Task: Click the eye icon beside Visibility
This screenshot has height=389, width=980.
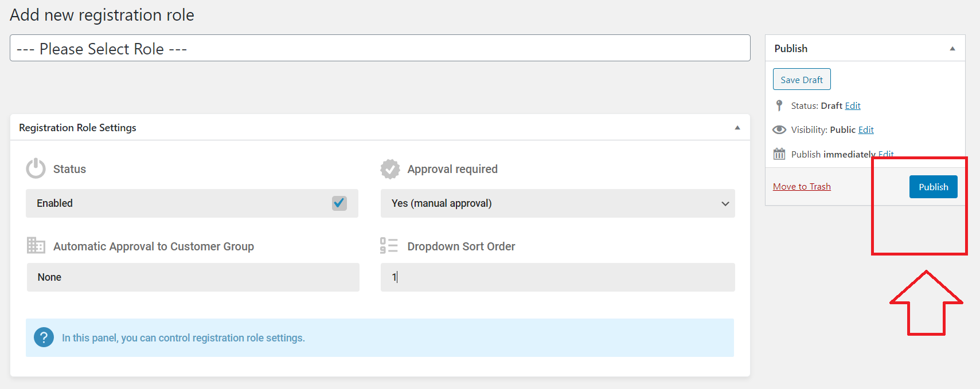Action: [779, 129]
